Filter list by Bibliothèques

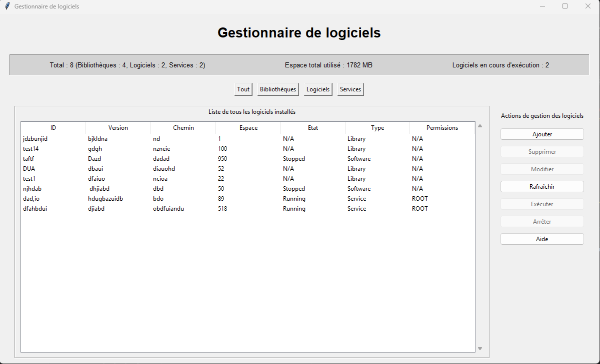[x=278, y=89]
